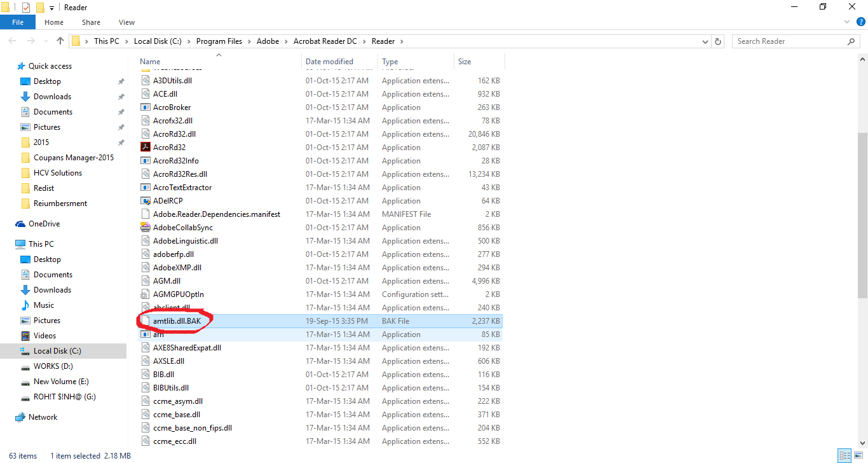The image size is (868, 463).
Task: Click the AdobeCollabSync application icon
Action: coord(146,228)
